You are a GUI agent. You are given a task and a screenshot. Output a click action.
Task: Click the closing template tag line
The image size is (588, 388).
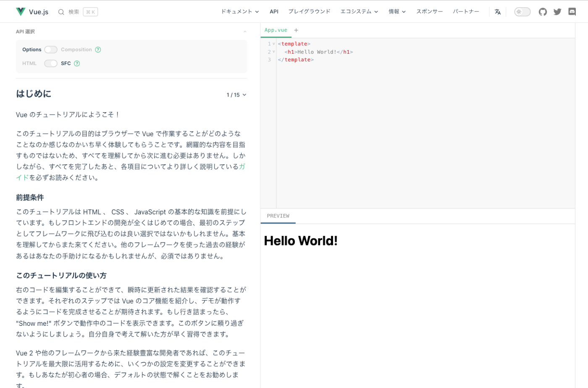[296, 60]
